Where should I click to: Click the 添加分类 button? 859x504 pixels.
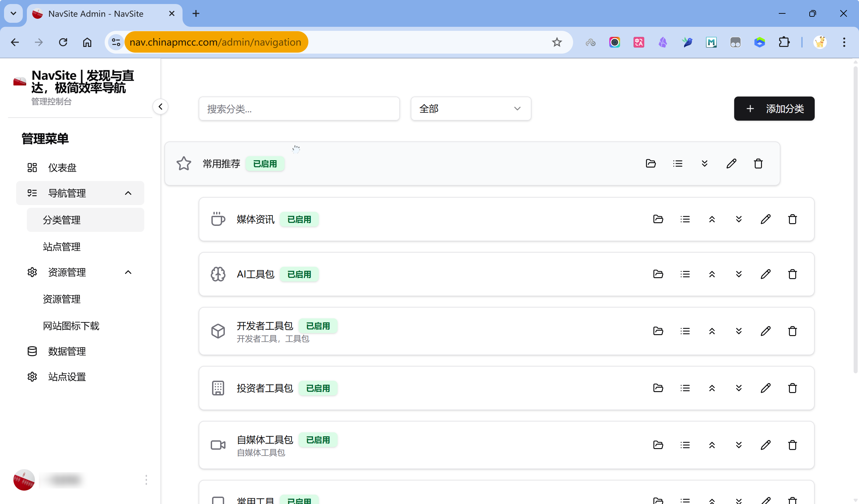pos(774,109)
